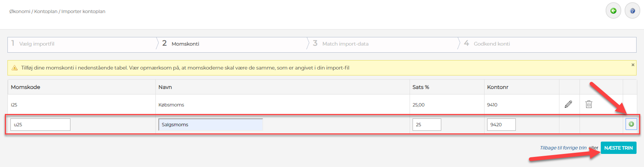Go to the Økonomi breadcrumb
This screenshot has height=167, width=644.
[20, 12]
